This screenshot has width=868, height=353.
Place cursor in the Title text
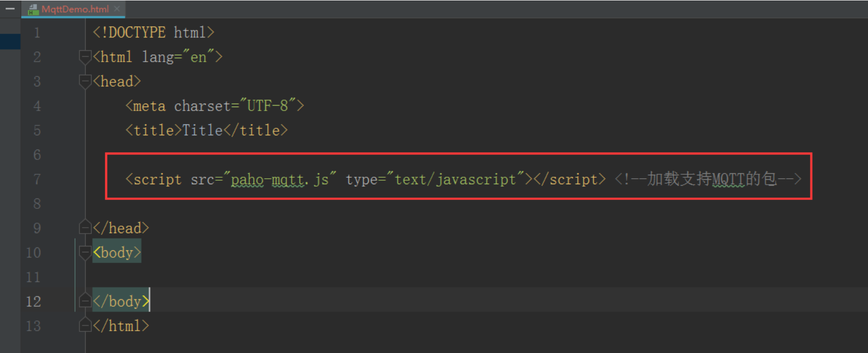203,130
